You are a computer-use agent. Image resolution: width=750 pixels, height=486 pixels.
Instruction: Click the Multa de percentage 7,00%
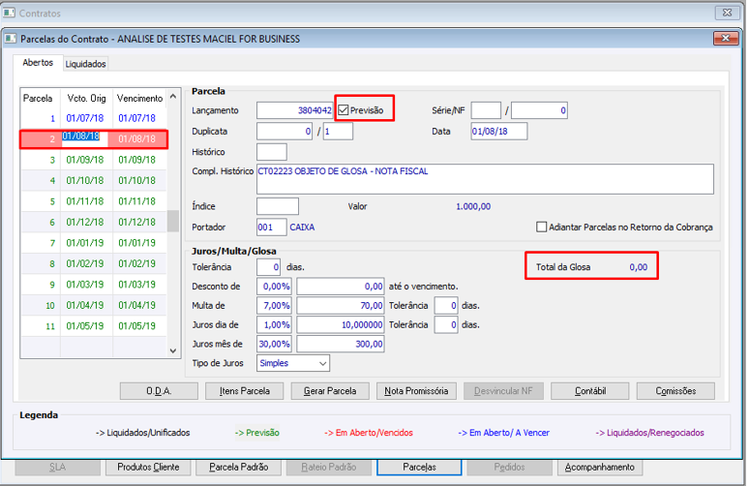point(275,306)
